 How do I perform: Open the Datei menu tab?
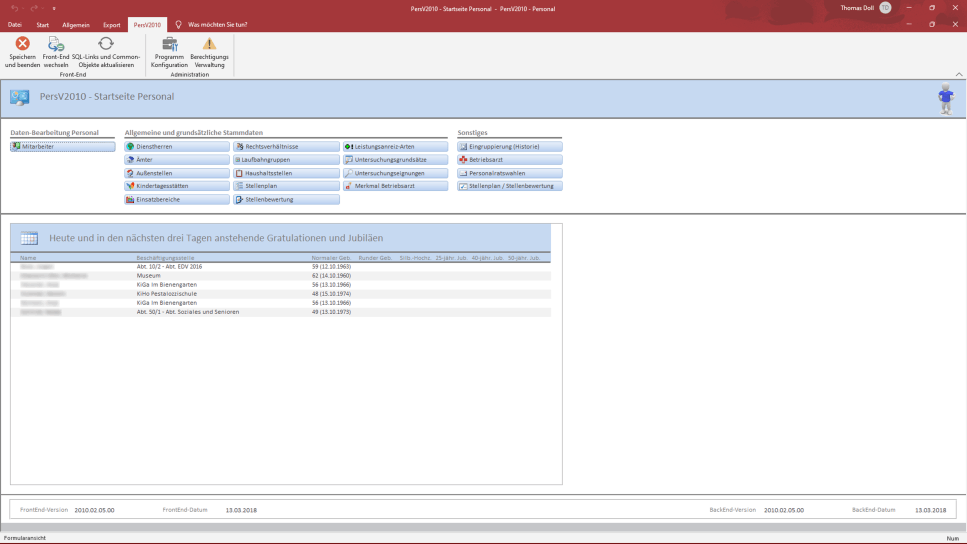click(14, 24)
